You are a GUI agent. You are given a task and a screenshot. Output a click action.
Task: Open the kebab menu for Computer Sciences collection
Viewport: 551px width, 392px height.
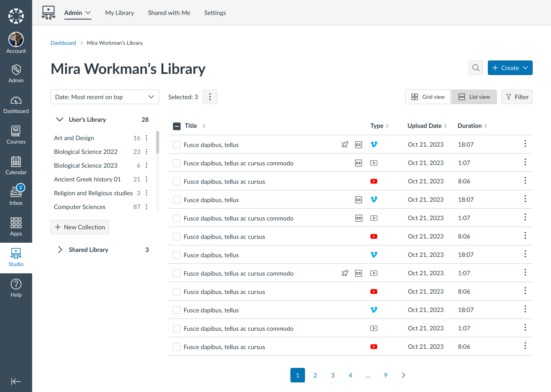[147, 207]
